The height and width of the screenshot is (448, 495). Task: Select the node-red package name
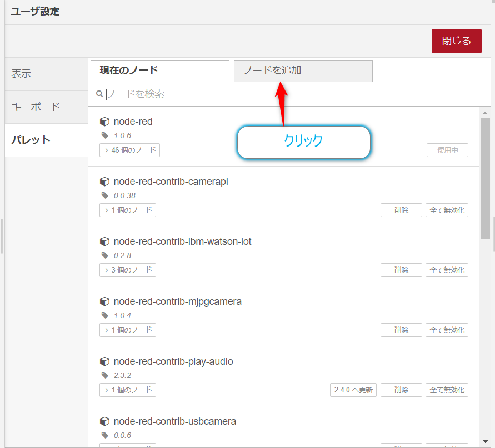point(133,122)
